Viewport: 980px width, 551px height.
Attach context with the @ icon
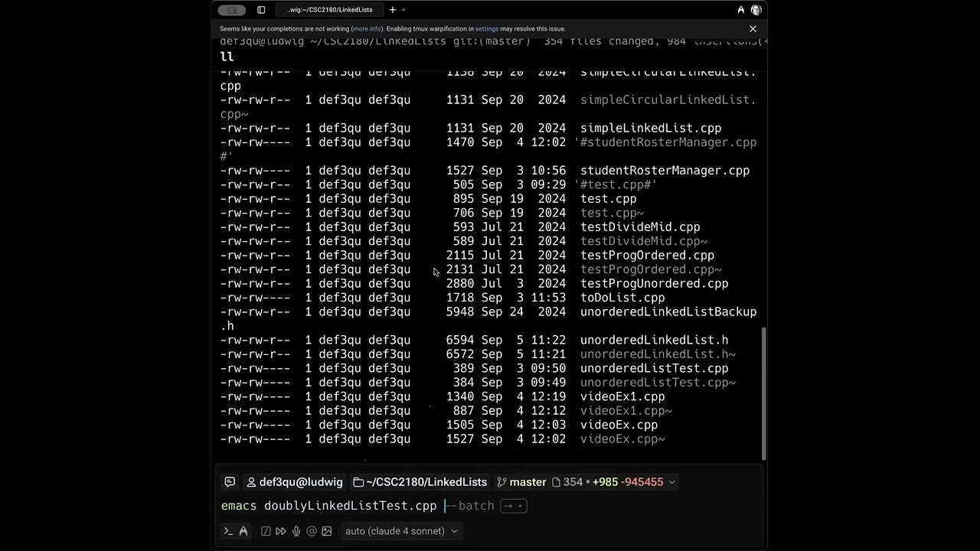312,531
